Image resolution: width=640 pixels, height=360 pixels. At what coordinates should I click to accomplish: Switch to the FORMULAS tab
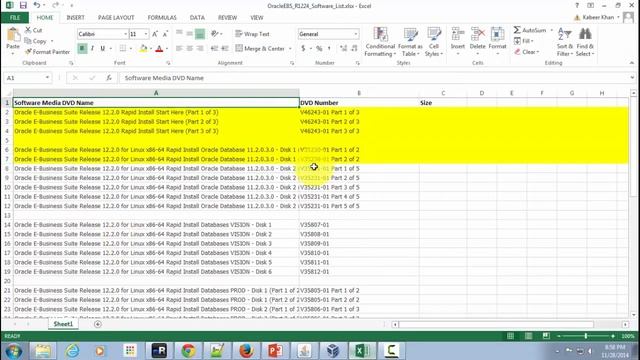[162, 18]
